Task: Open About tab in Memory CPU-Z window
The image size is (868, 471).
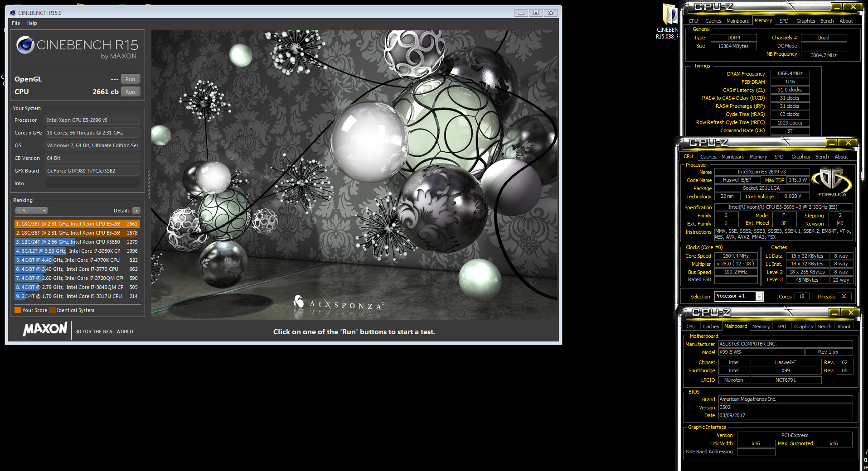Action: tap(846, 21)
